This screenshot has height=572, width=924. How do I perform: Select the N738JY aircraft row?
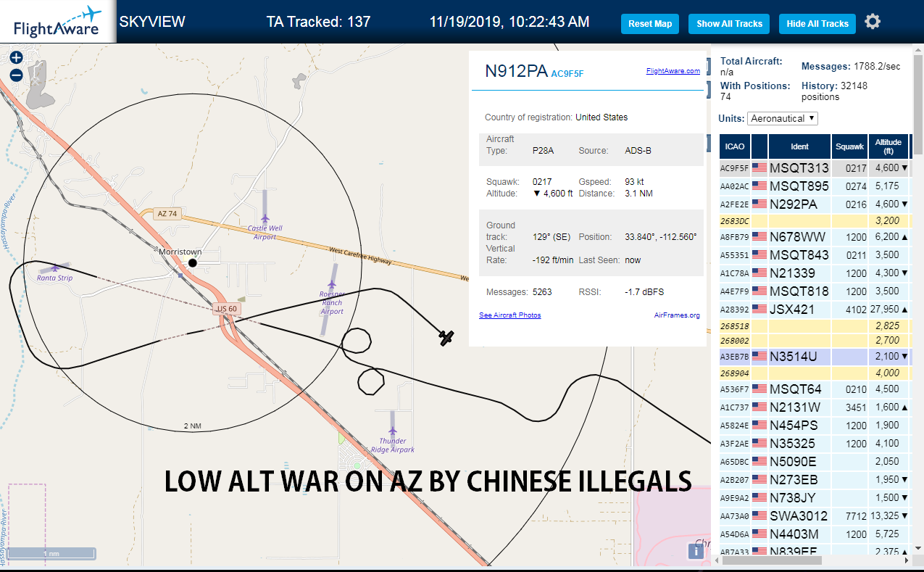815,498
